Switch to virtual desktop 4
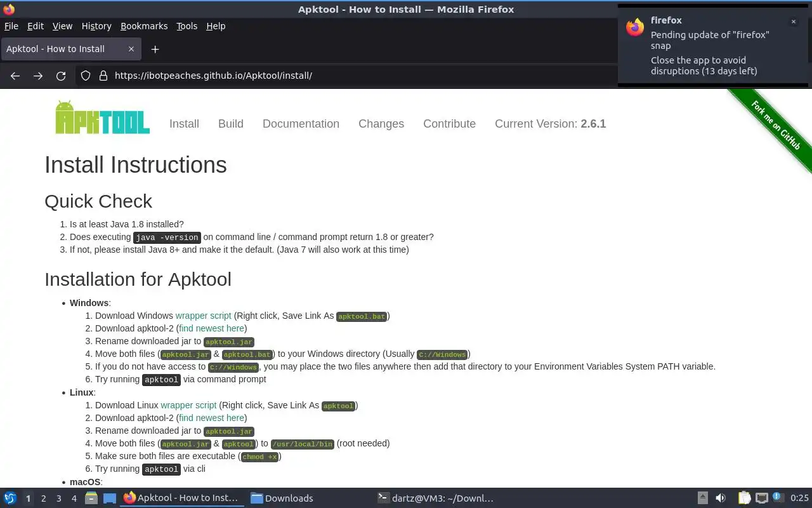 (74, 498)
